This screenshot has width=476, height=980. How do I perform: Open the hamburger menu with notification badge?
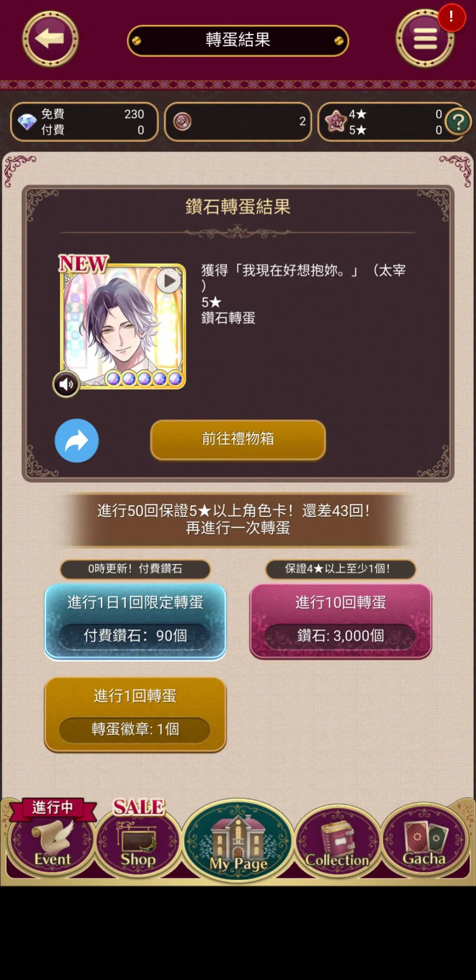425,39
